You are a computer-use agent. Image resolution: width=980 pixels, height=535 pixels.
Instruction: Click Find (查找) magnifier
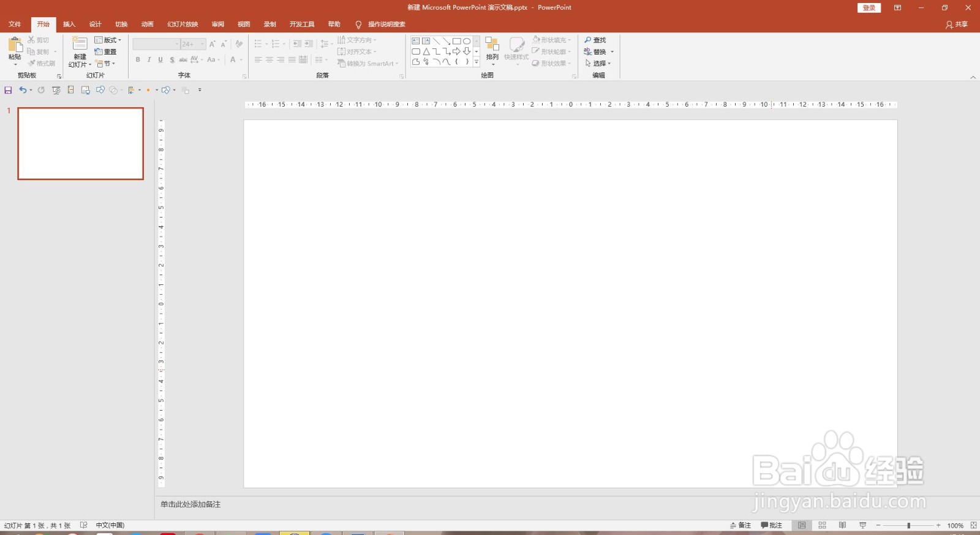click(595, 40)
